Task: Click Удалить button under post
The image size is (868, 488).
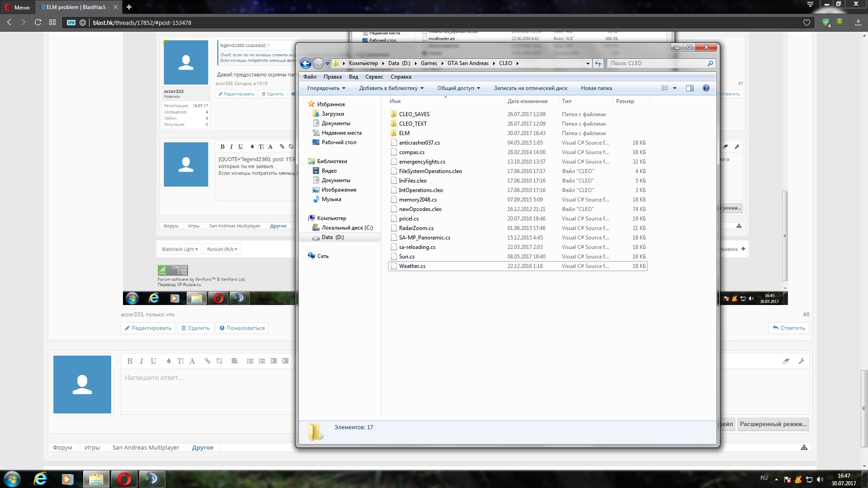Action: (195, 328)
